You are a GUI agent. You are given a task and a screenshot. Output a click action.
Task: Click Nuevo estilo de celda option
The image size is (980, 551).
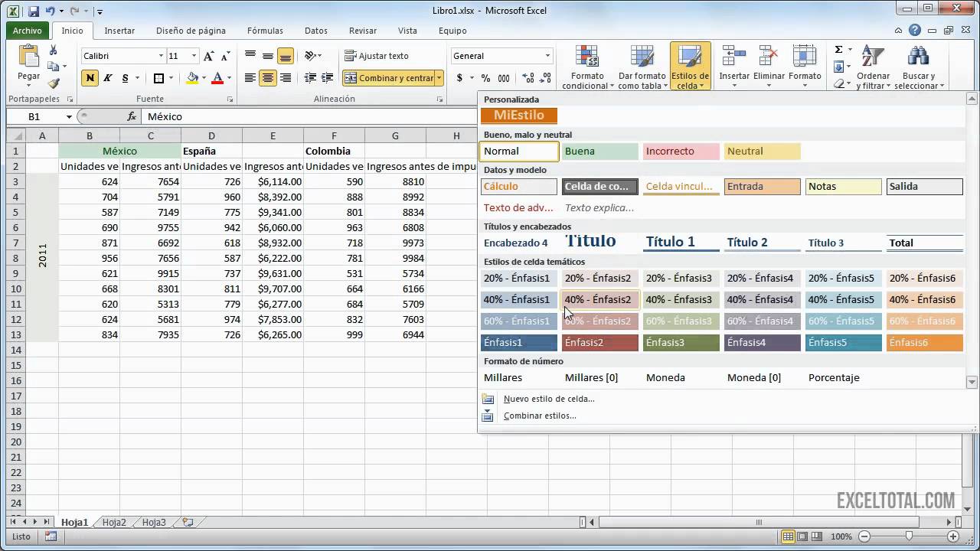pyautogui.click(x=549, y=399)
